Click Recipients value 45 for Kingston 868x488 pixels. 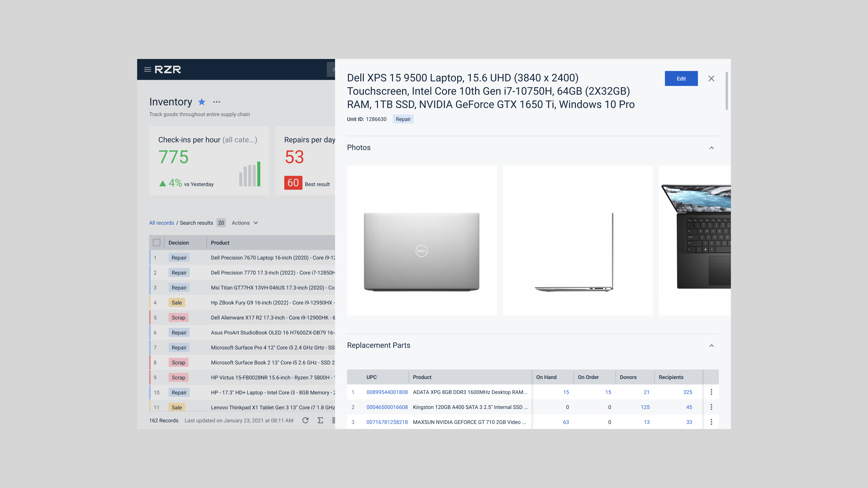[689, 407]
